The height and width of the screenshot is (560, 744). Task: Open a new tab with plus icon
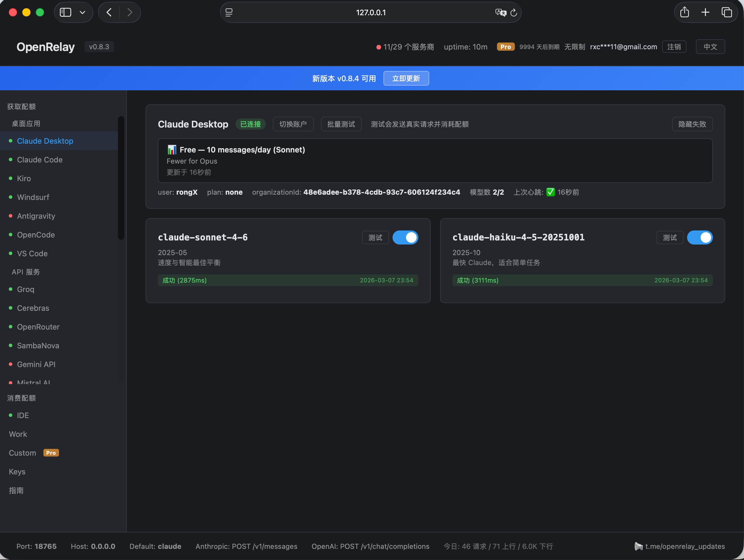(x=705, y=12)
